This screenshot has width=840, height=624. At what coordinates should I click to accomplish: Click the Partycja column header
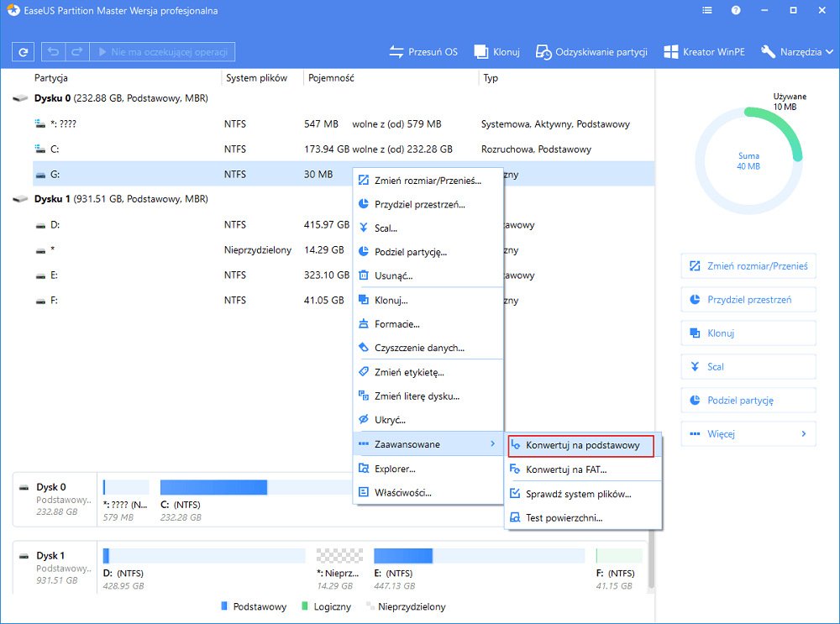tap(51, 77)
